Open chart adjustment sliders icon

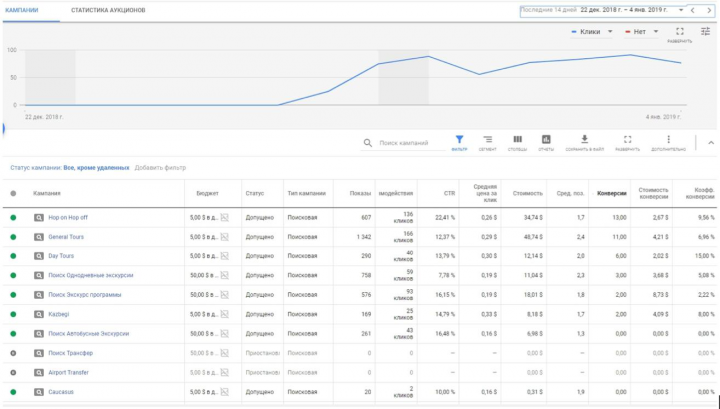705,31
